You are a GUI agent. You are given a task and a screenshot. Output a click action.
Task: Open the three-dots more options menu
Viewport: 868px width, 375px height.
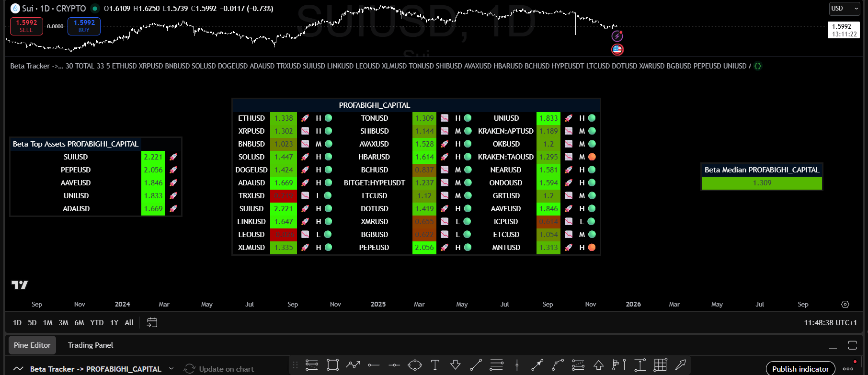[848, 369]
